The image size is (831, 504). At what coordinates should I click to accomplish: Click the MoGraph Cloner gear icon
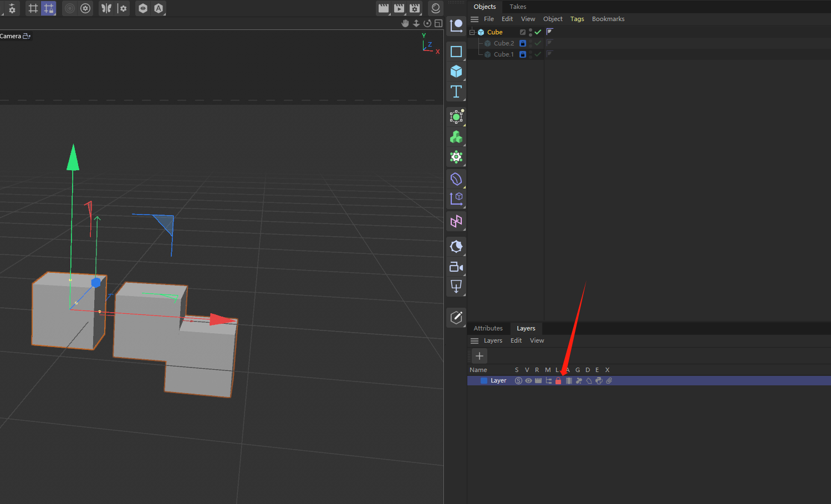[456, 157]
